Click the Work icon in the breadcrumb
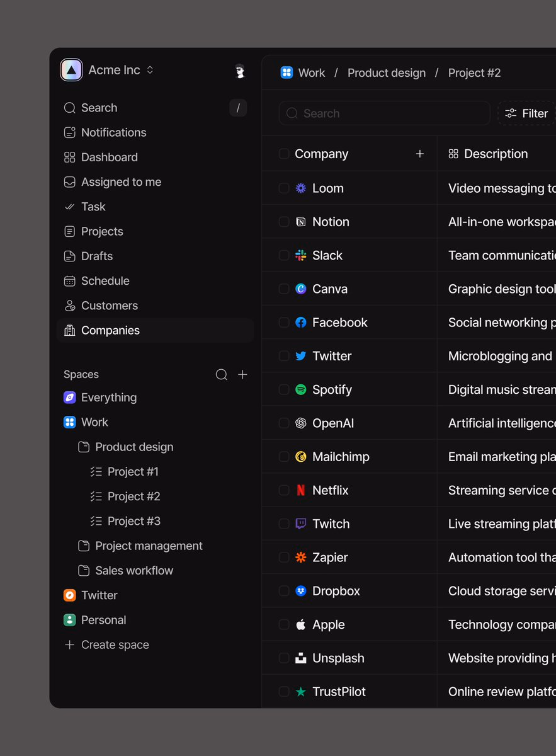 click(x=287, y=72)
